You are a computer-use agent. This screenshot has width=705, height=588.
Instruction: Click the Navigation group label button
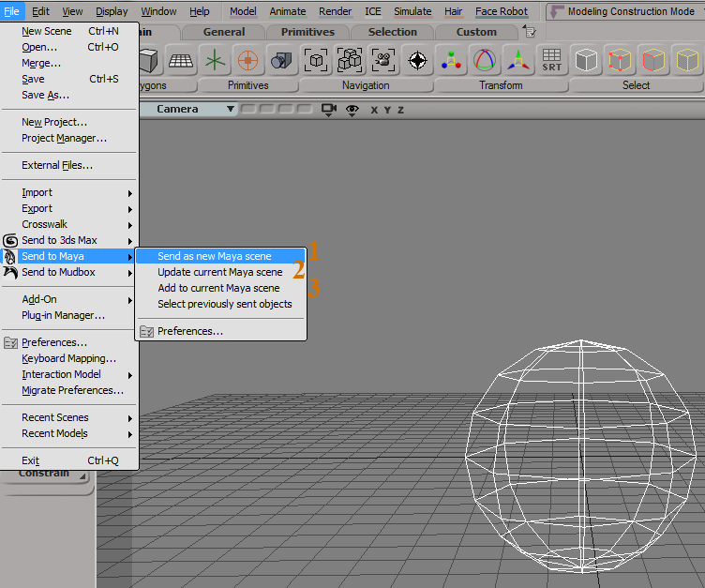pos(366,85)
